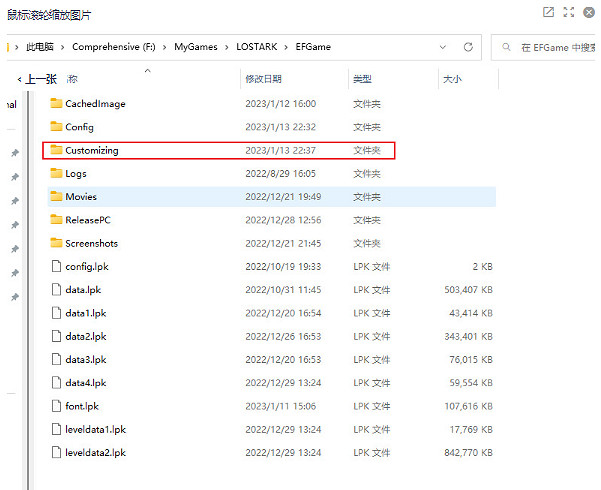Click the 上一张 previous image button
This screenshot has width=601, height=490.
(x=36, y=79)
